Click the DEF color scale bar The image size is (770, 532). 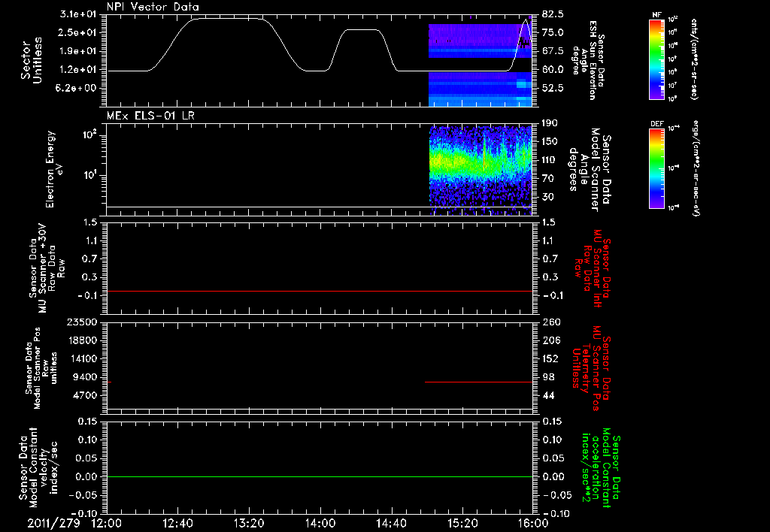coord(657,168)
